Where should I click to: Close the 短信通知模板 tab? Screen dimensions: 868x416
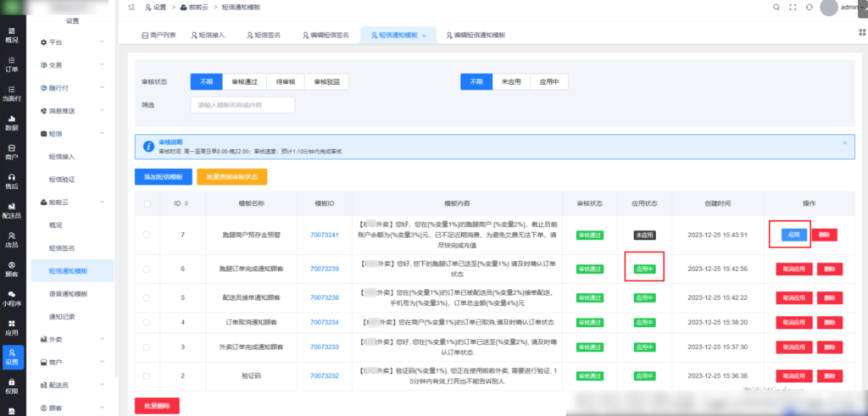(x=424, y=36)
